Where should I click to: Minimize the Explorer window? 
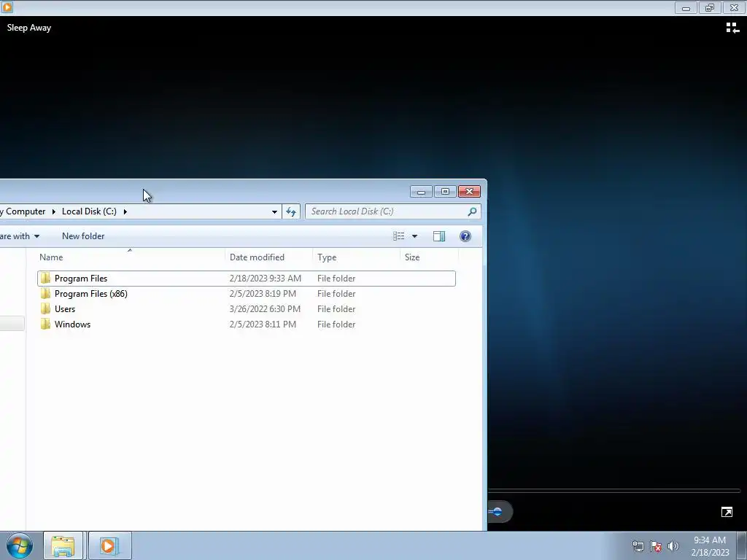(x=421, y=192)
